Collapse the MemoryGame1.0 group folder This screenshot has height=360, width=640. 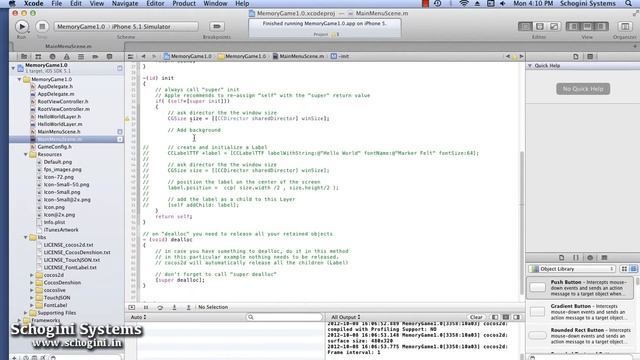pyautogui.click(x=19, y=79)
